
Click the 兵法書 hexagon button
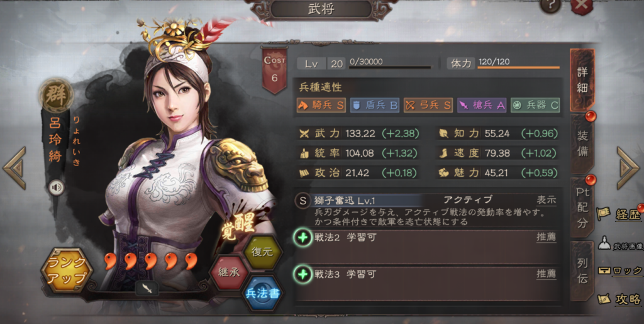[x=262, y=293]
